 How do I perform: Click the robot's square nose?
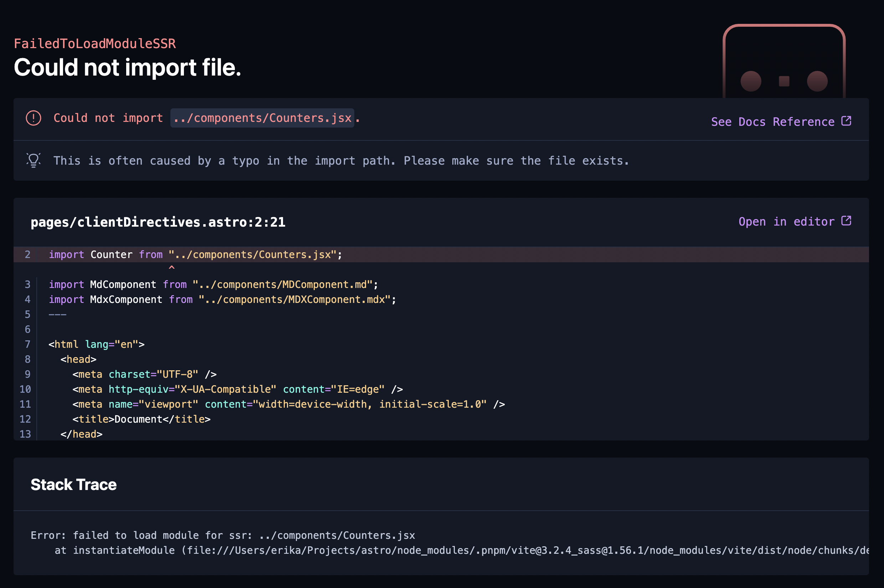[784, 81]
